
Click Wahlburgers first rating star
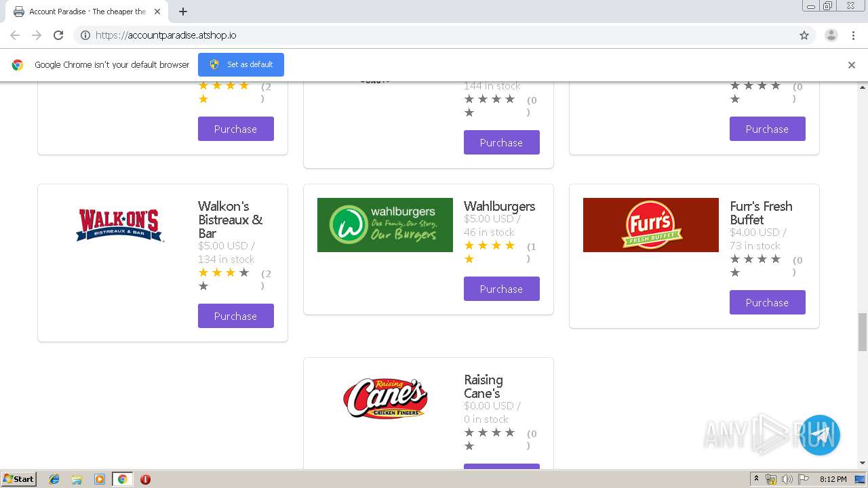pyautogui.click(x=469, y=245)
